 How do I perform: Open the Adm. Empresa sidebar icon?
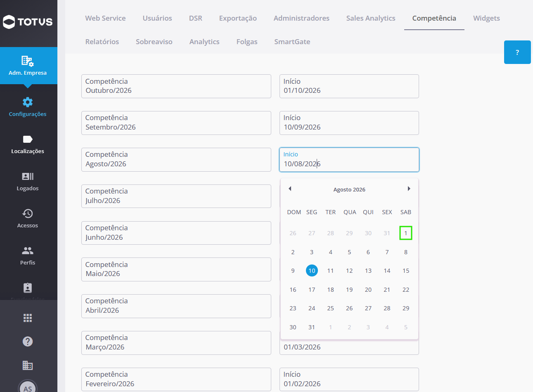point(28,61)
